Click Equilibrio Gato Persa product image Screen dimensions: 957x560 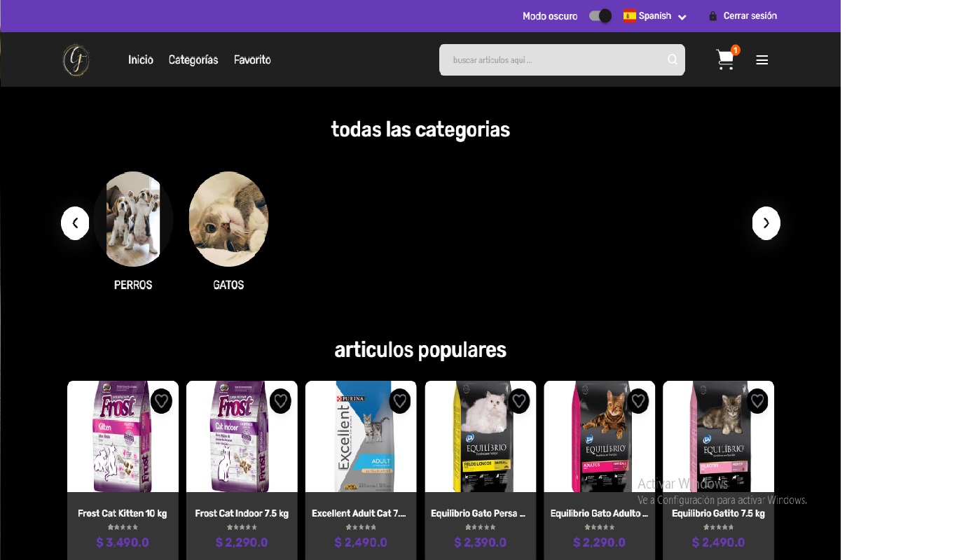[x=480, y=437]
